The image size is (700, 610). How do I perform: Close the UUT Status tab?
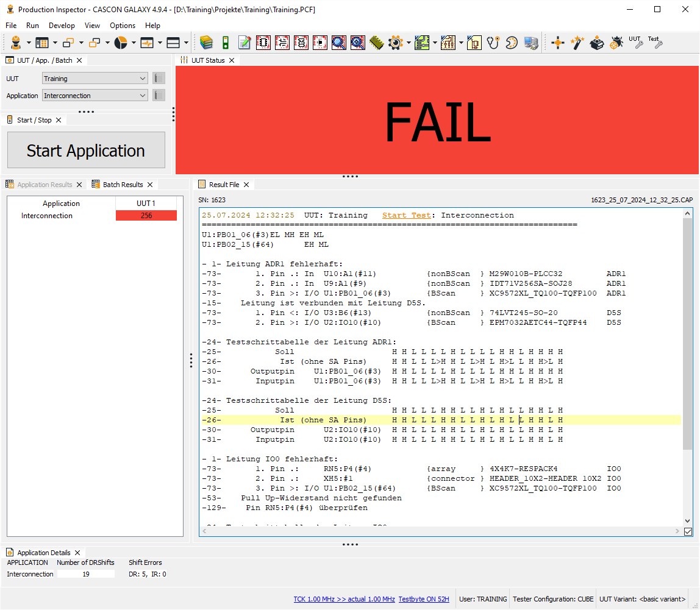[x=231, y=60]
